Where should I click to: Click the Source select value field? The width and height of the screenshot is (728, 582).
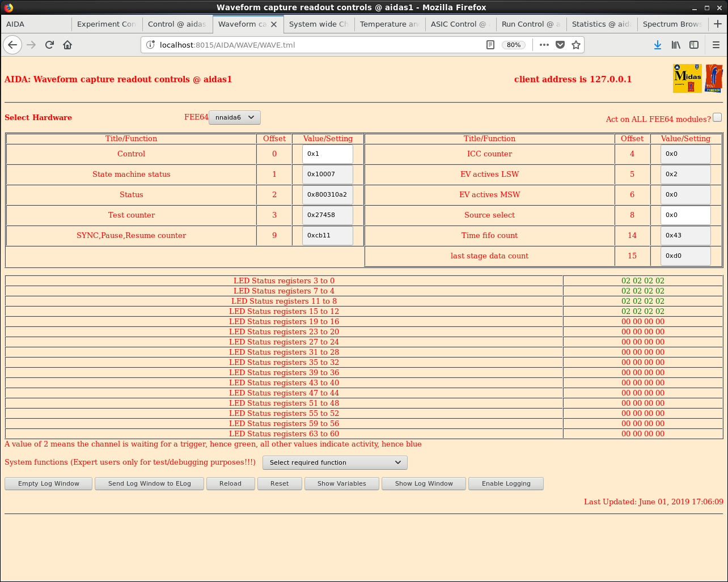pyautogui.click(x=685, y=215)
